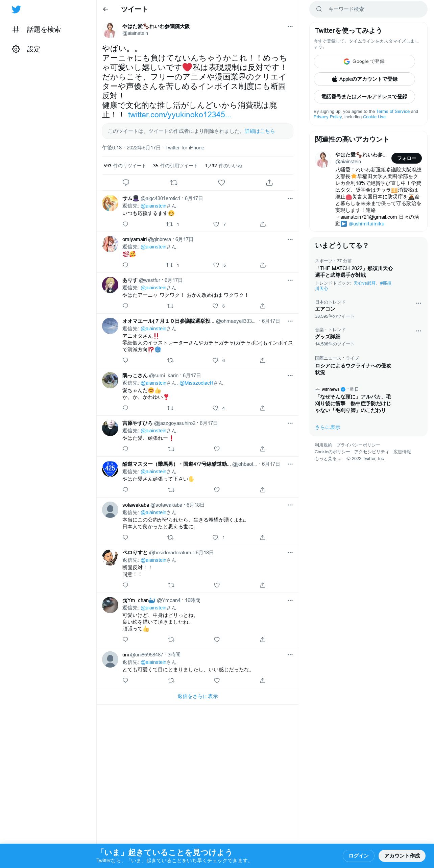The height and width of the screenshot is (868, 434).
Task: Click the Google で登録 button
Action: coord(364,62)
